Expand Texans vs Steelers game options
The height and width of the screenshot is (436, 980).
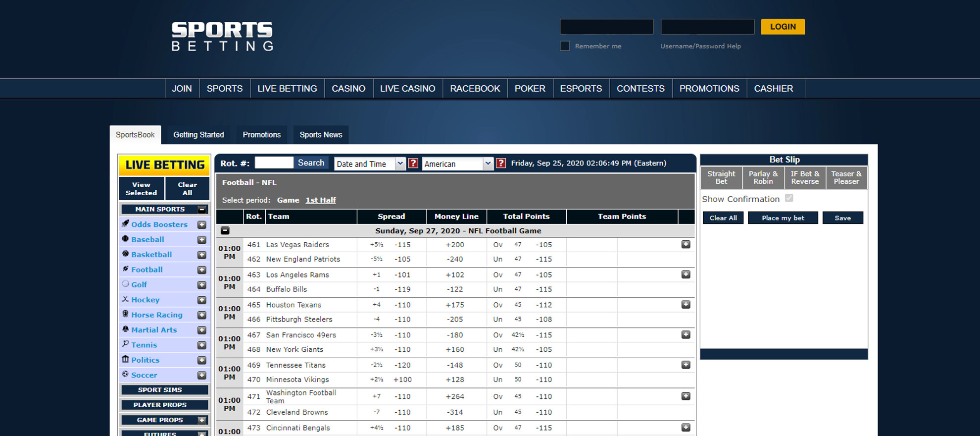pos(686,305)
